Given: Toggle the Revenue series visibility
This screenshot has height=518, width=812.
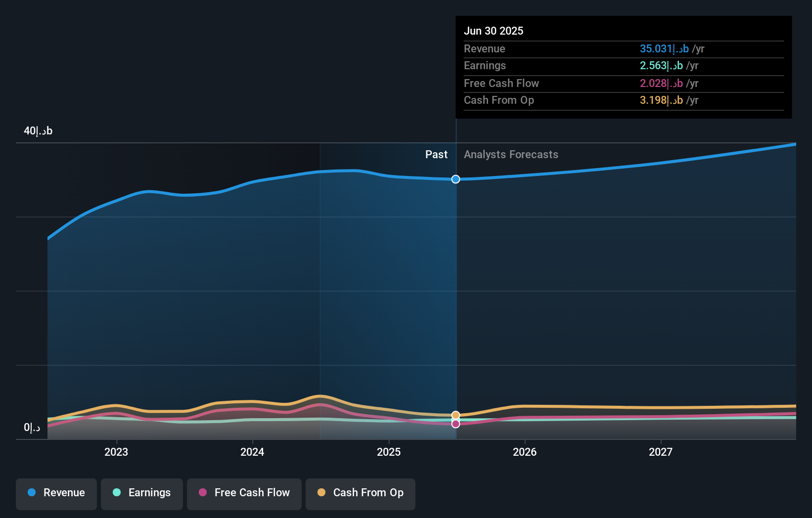Looking at the screenshot, I should (56, 494).
